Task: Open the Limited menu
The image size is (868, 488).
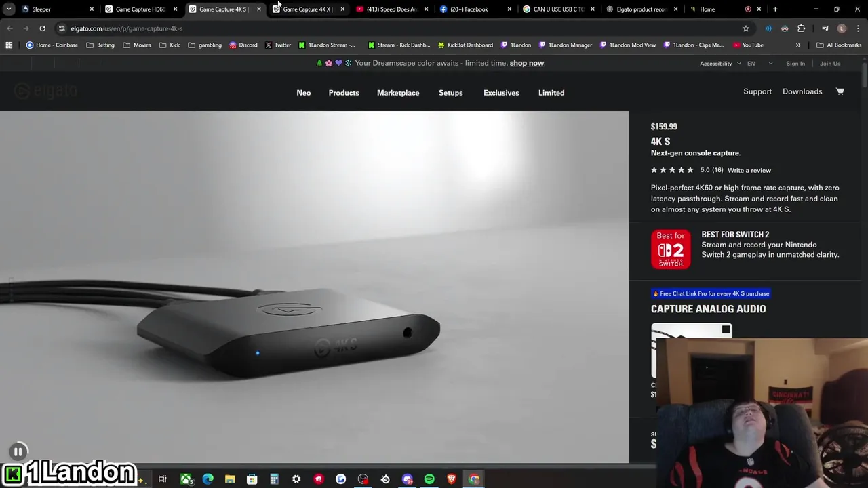Action: [551, 93]
